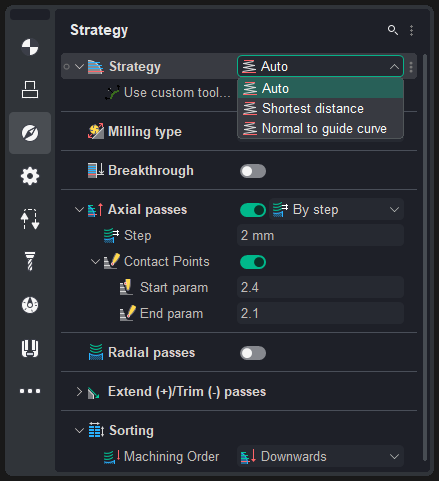Click the Use custom tool... label
The width and height of the screenshot is (439, 481).
point(177,93)
